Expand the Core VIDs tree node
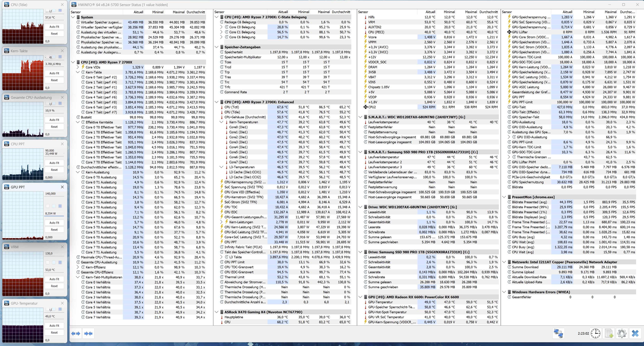 (78, 67)
